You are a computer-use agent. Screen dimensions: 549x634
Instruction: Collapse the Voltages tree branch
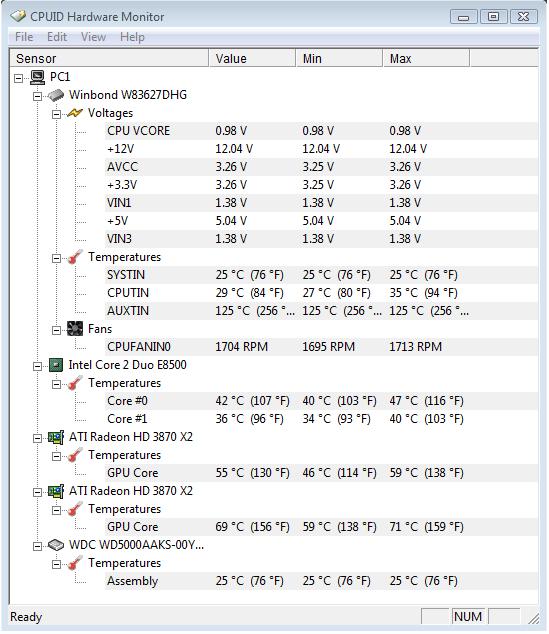click(x=57, y=114)
